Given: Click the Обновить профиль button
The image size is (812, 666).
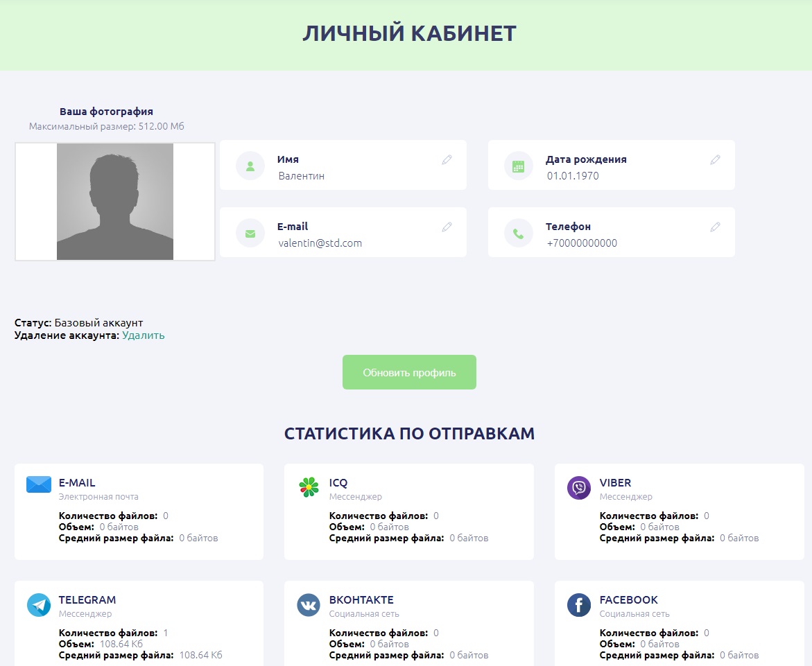Looking at the screenshot, I should coord(409,372).
